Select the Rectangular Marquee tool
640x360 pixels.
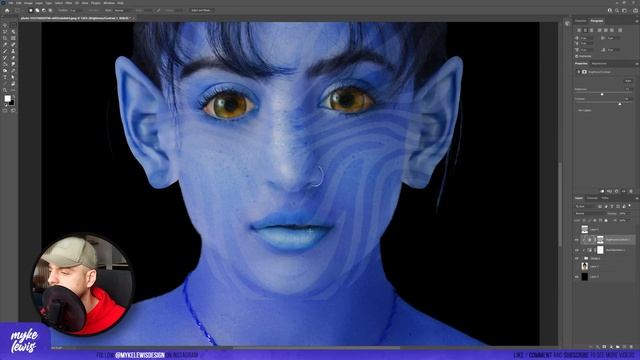click(13, 25)
